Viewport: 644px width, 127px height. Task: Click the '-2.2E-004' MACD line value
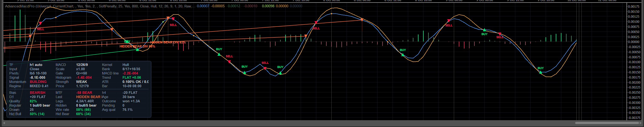(x=130, y=73)
